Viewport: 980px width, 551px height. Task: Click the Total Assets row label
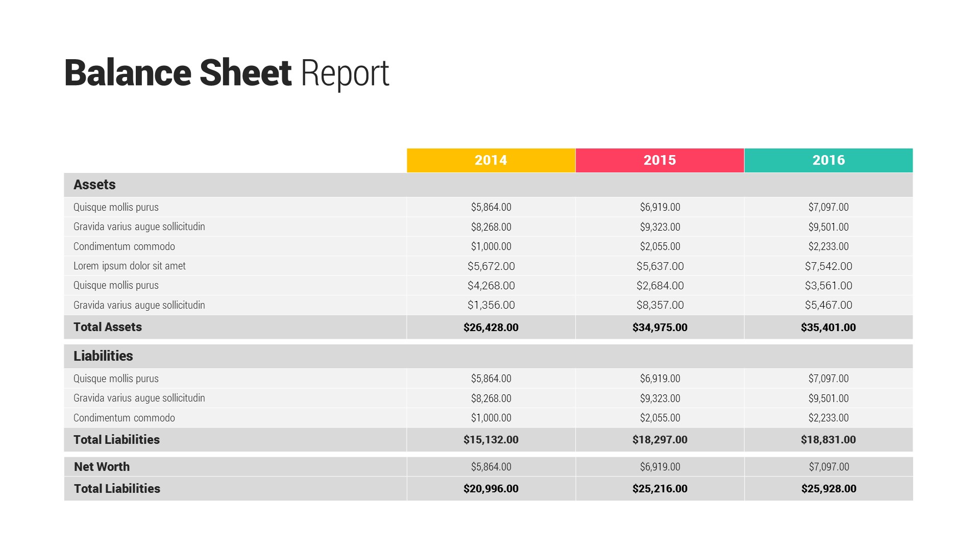point(108,327)
